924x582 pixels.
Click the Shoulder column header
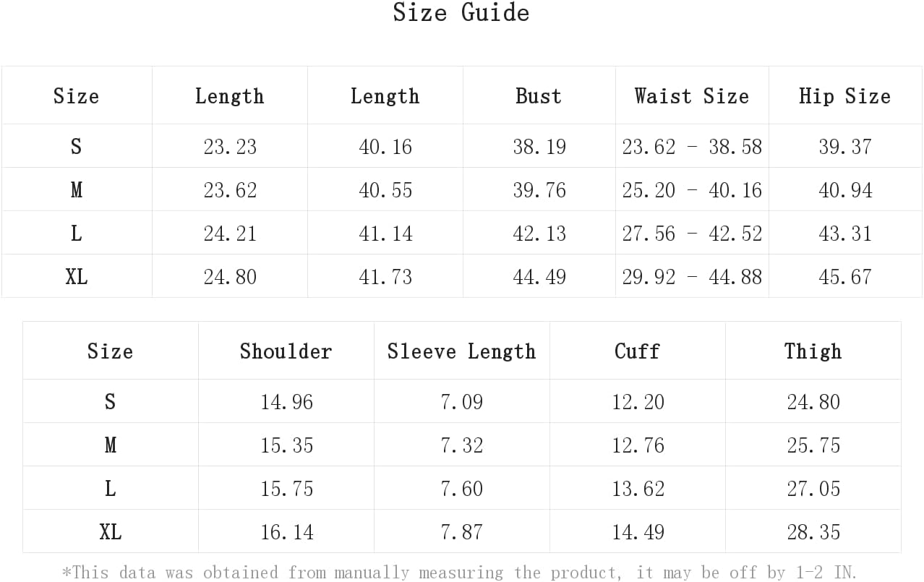pyautogui.click(x=286, y=351)
